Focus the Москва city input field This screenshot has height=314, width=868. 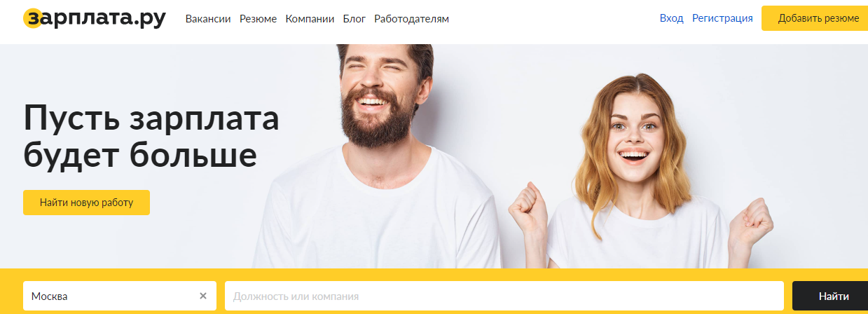pyautogui.click(x=110, y=296)
